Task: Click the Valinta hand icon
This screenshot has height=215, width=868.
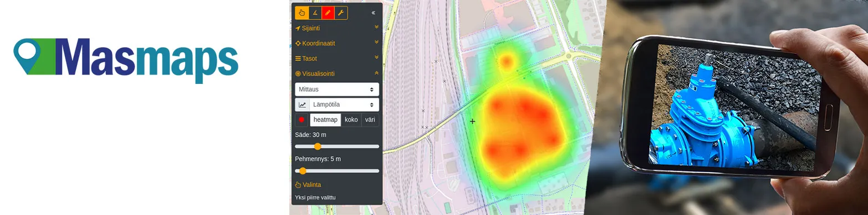Action: [x=298, y=185]
